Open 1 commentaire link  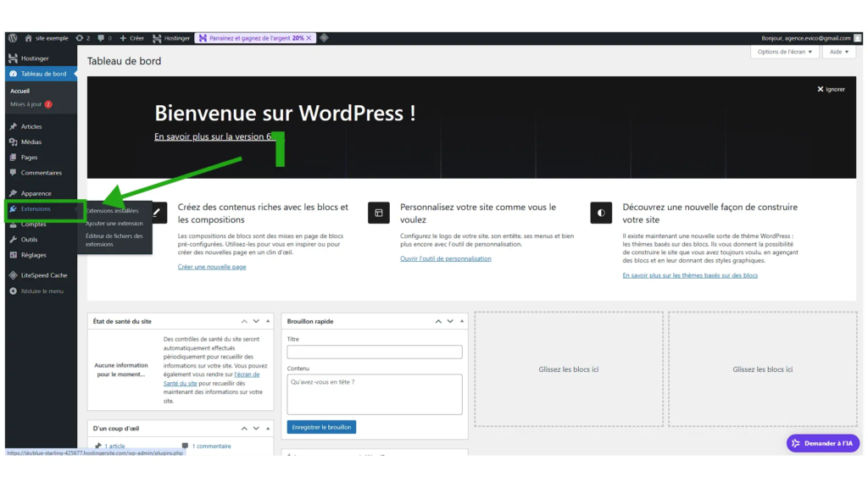point(211,446)
